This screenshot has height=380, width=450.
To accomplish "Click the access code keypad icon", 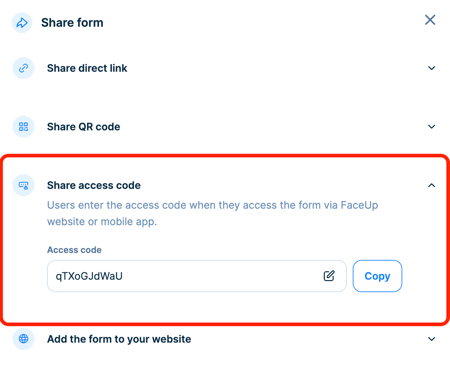I will 23,185.
